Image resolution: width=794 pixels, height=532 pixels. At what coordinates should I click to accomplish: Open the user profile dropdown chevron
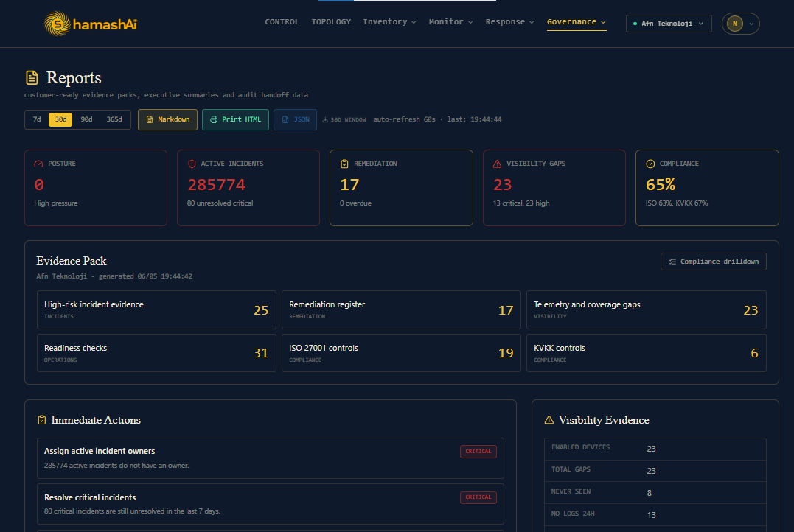(x=751, y=24)
